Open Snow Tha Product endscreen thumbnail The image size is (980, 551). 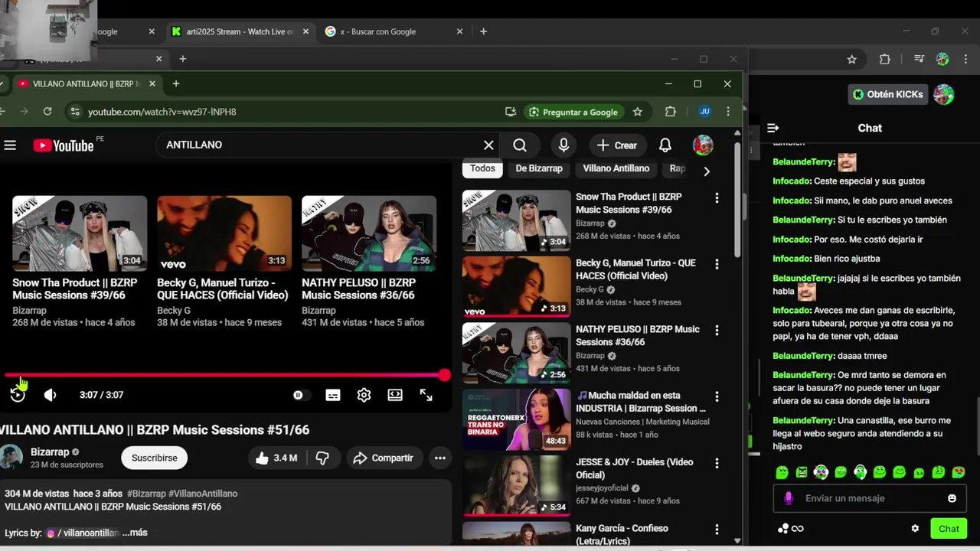(80, 233)
